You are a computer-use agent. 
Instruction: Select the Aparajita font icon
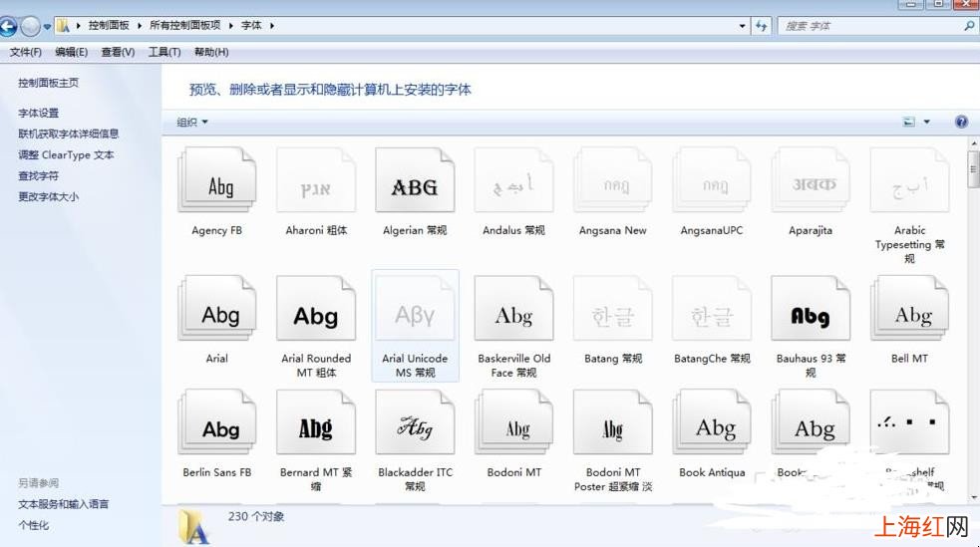coord(810,179)
